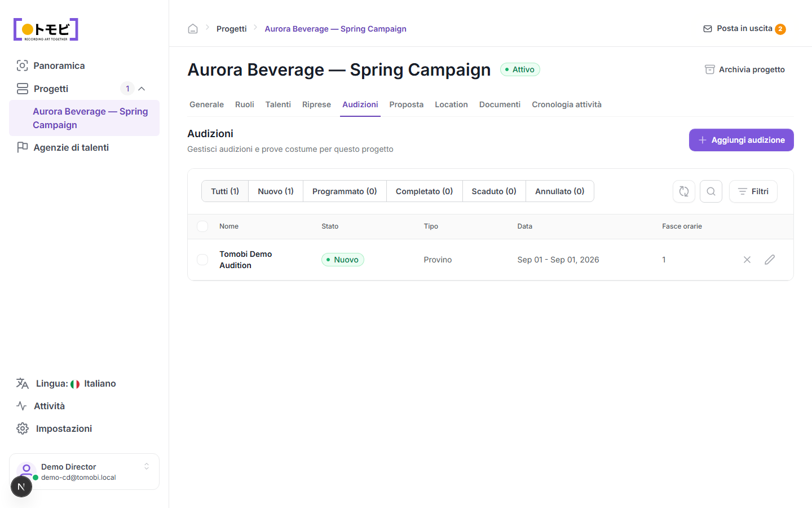
Task: Open the Cronologia attività tab
Action: point(567,104)
